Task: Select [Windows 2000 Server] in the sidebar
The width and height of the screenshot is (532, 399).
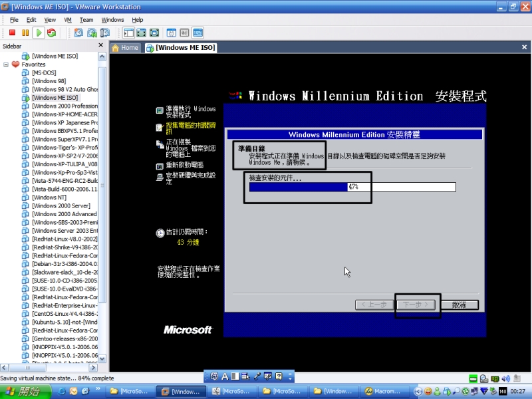Action: 61,205
